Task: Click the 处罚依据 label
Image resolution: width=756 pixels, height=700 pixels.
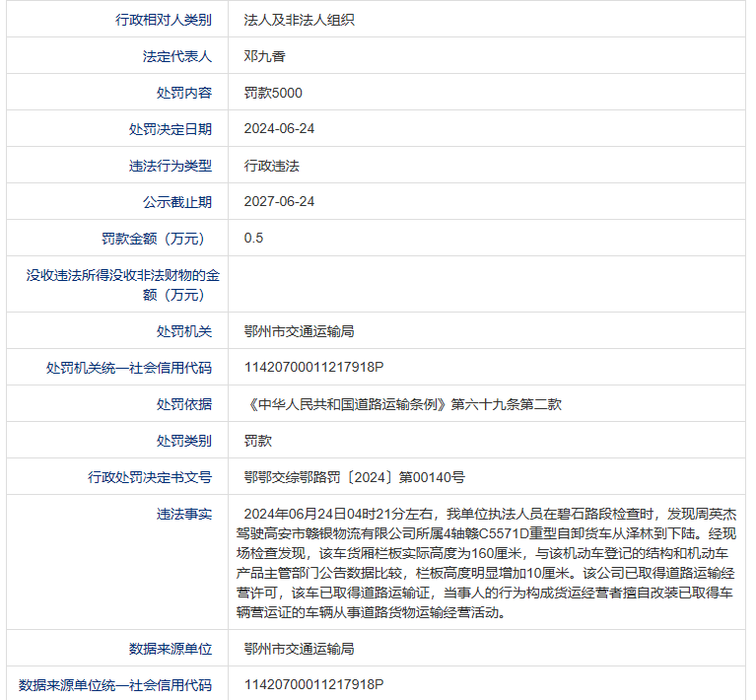Action: 184,404
